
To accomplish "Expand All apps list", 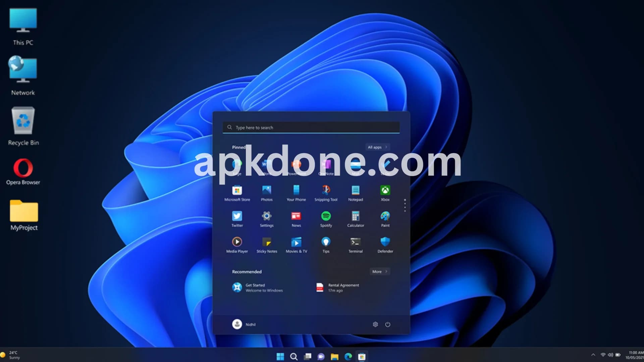I will pos(377,147).
